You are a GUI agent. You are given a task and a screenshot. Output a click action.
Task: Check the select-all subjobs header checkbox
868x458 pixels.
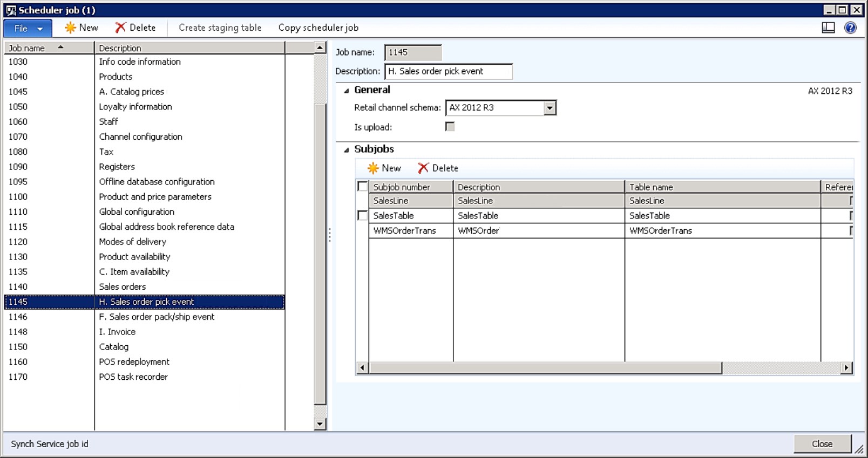[x=363, y=187]
